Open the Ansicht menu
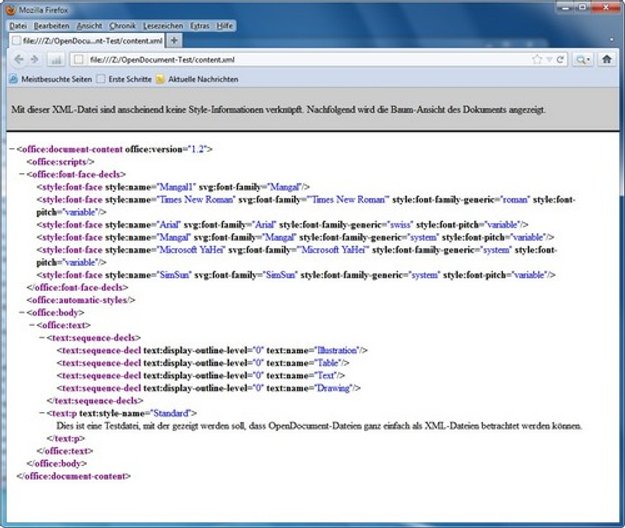This screenshot has height=528, width=625. 89,26
